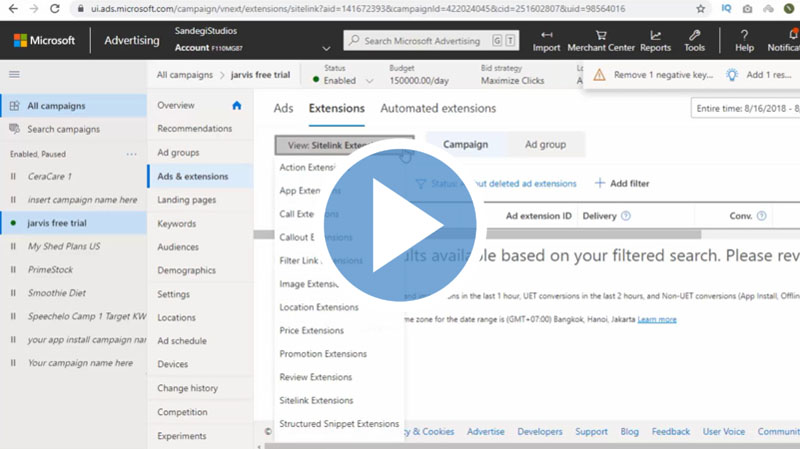Collapse the left navigation hamburger menu
This screenshot has width=800, height=449.
point(14,74)
